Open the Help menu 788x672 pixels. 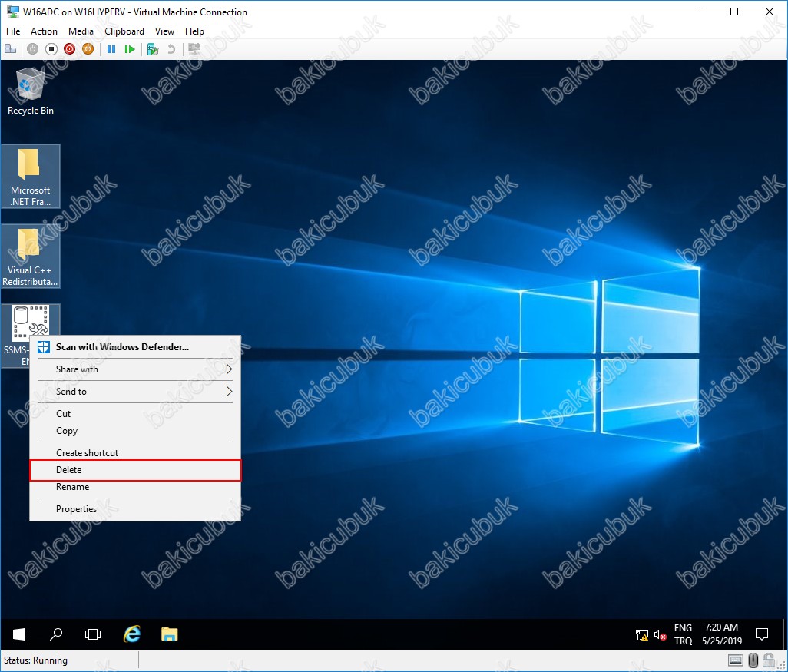pyautogui.click(x=194, y=31)
